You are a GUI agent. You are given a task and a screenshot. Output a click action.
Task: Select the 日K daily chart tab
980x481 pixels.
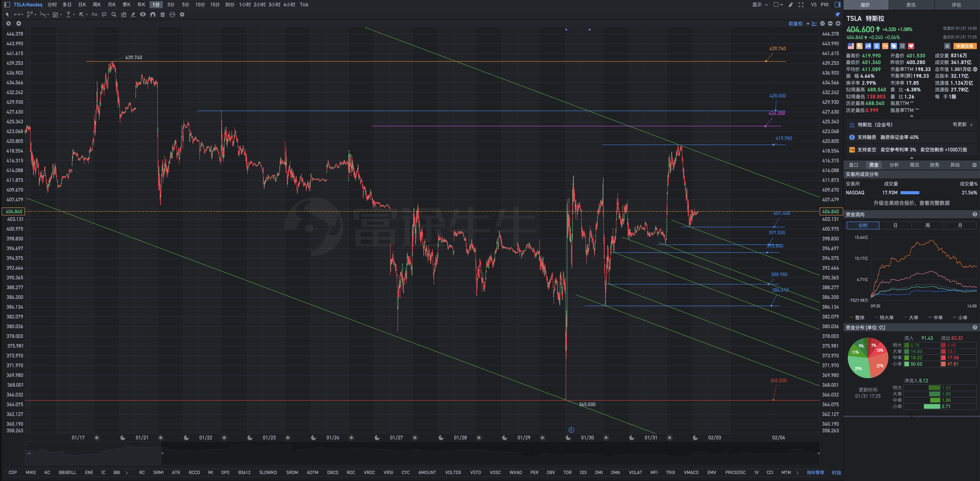[x=82, y=4]
